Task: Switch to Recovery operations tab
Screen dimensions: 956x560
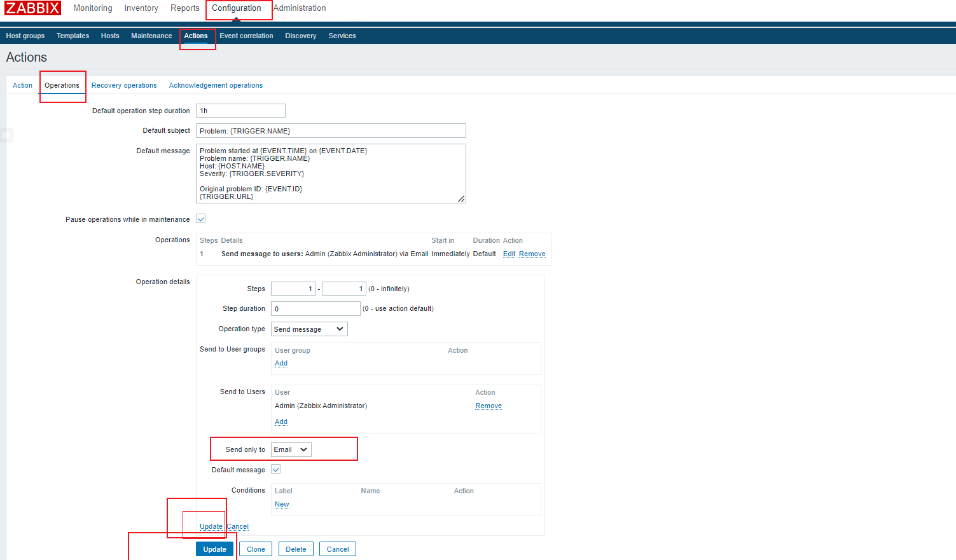Action: pyautogui.click(x=124, y=85)
